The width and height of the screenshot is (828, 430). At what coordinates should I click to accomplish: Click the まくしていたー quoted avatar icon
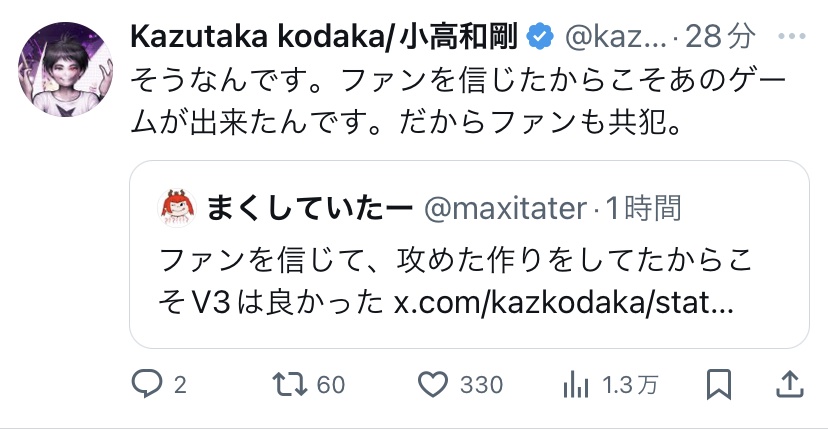[x=179, y=208]
